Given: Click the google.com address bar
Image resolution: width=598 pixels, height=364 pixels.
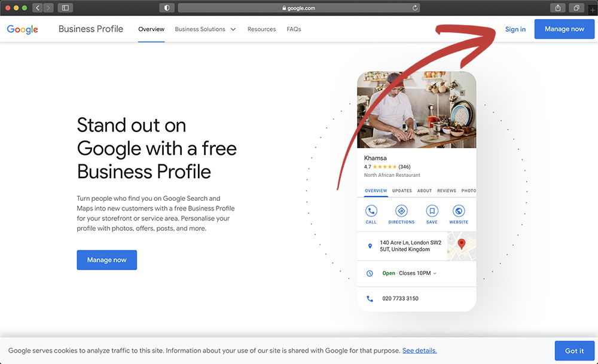Looking at the screenshot, I should [x=299, y=8].
